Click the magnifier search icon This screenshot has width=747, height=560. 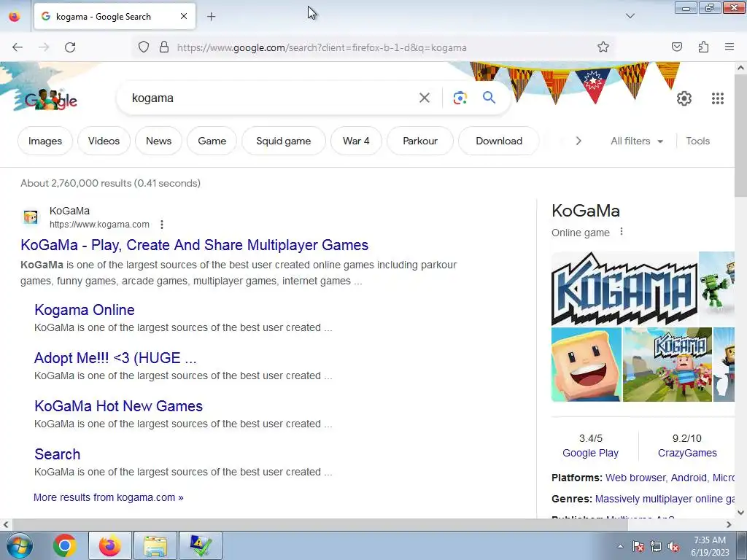click(x=489, y=98)
